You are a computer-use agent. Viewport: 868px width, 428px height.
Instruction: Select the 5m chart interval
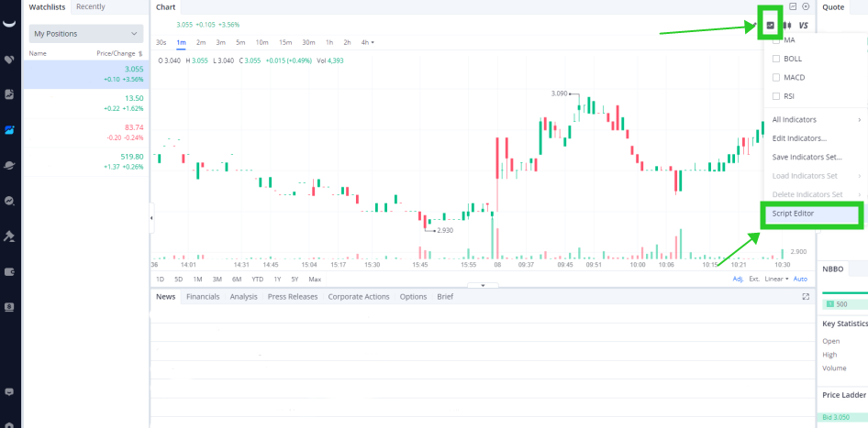[x=240, y=42]
